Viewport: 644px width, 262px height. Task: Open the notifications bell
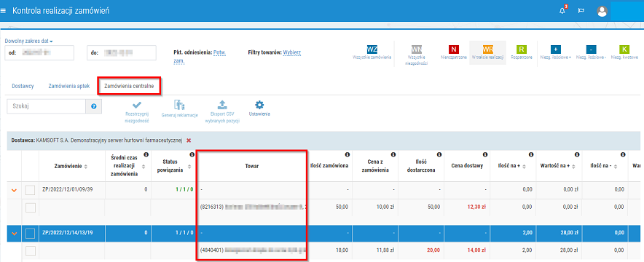click(562, 11)
